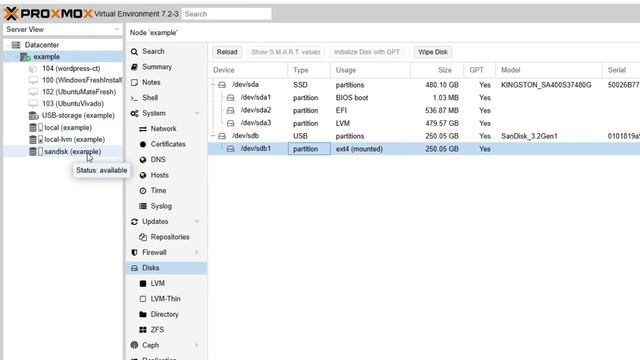Screen dimensions: 640x360
Task: Click the example node icon
Action: [x=25, y=57]
